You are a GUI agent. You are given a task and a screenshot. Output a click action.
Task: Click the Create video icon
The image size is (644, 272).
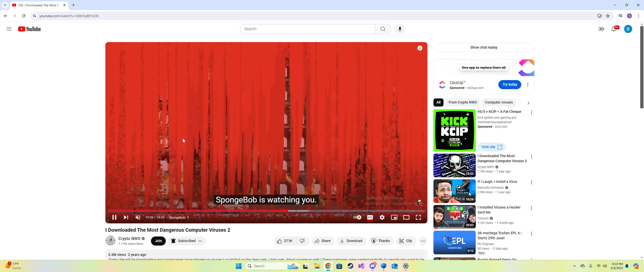pos(601,29)
